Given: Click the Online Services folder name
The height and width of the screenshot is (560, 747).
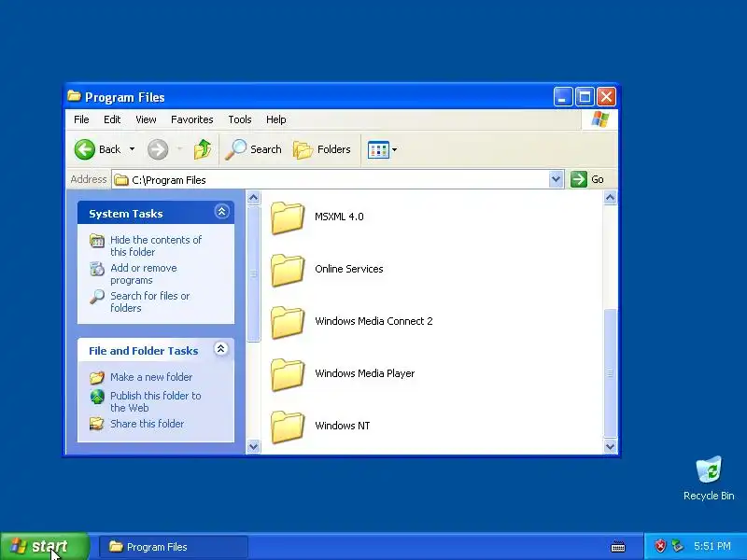Looking at the screenshot, I should tap(348, 269).
